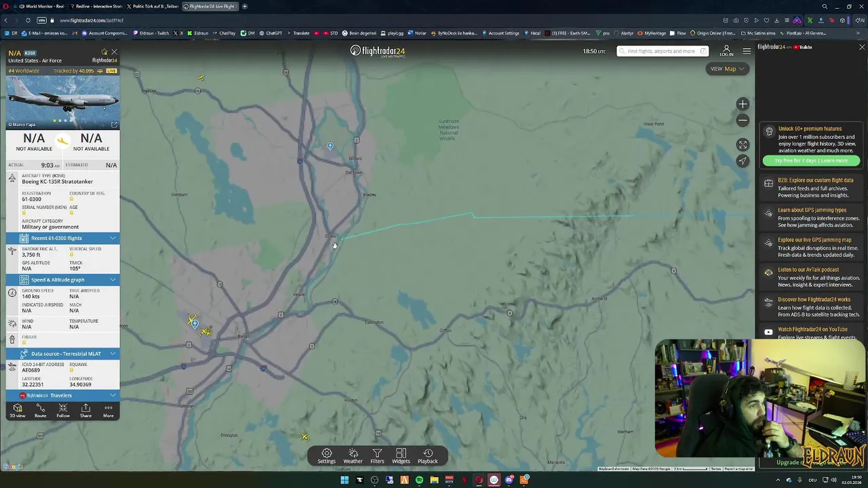Open the search type dropdown in search box
868x488 pixels.
click(703, 51)
